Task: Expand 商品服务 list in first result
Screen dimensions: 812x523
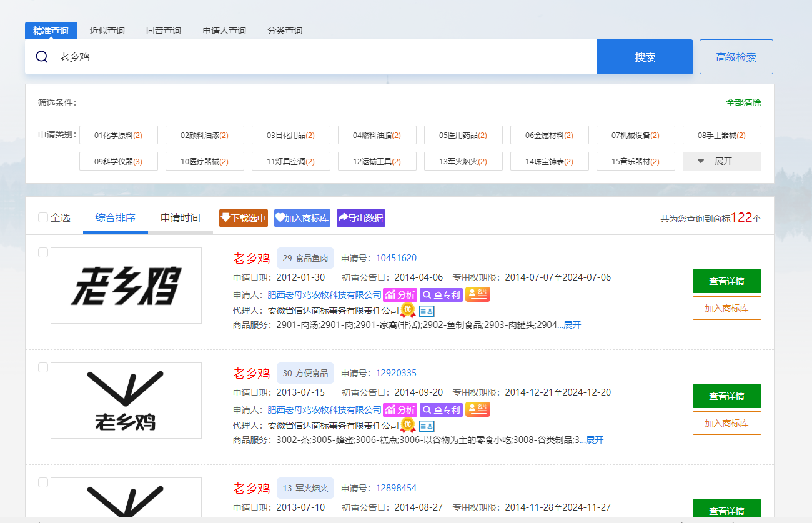Action: tap(572, 325)
